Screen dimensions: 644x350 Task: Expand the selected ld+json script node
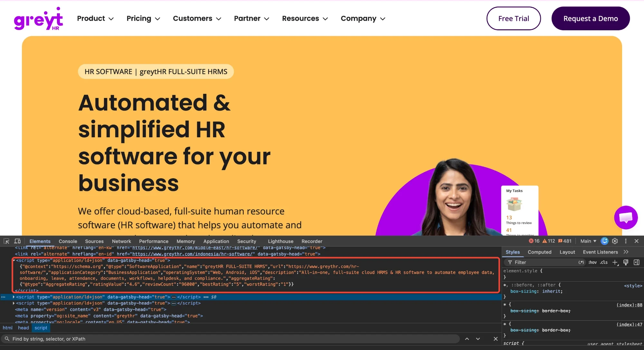coord(14,297)
